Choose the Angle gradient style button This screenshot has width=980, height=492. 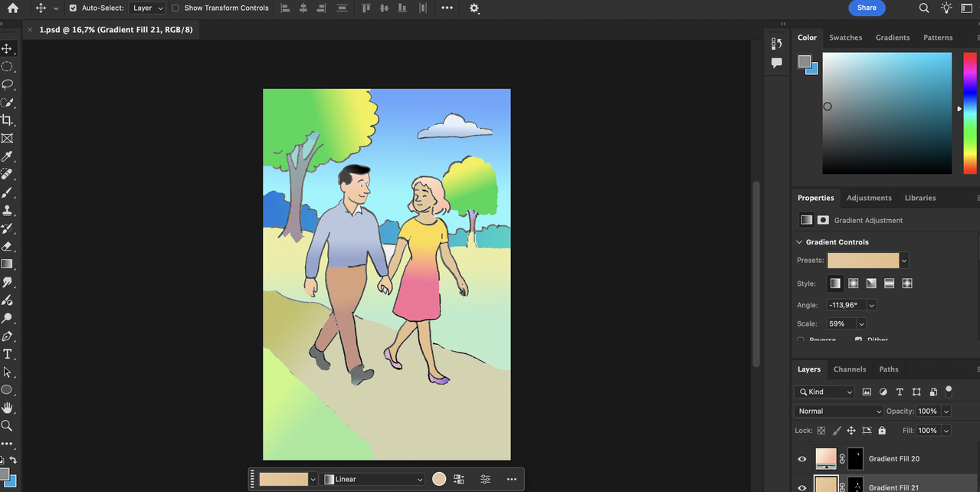(x=871, y=284)
